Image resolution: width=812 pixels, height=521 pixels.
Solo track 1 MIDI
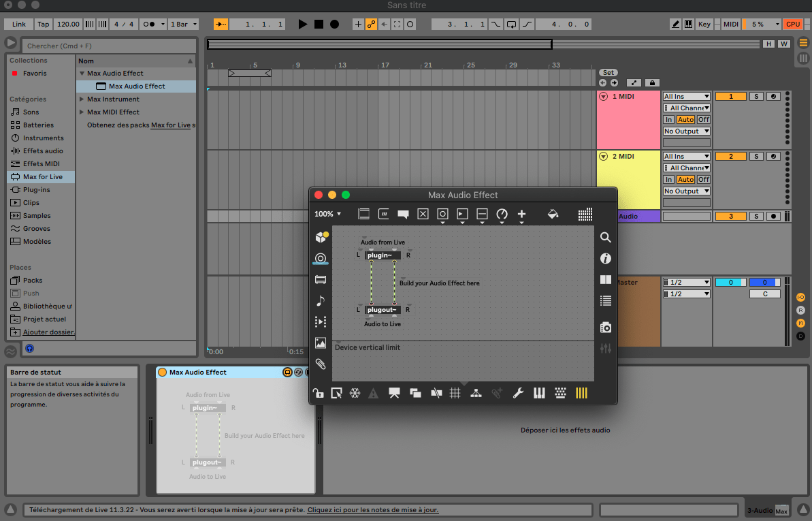tap(756, 97)
